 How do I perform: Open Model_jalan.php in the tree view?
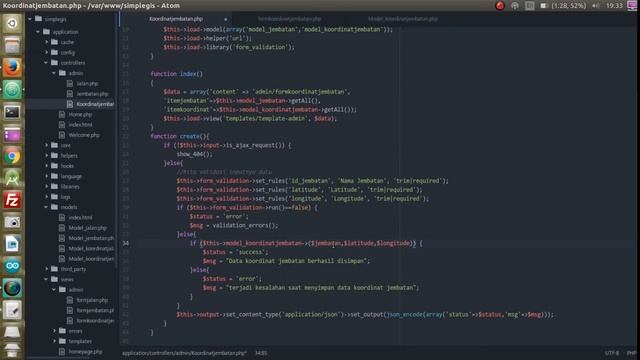coord(87,228)
